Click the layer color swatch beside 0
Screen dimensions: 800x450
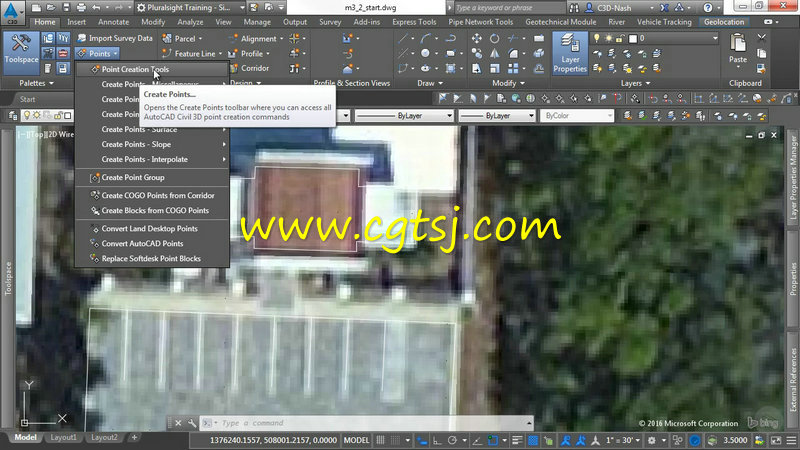click(633, 38)
